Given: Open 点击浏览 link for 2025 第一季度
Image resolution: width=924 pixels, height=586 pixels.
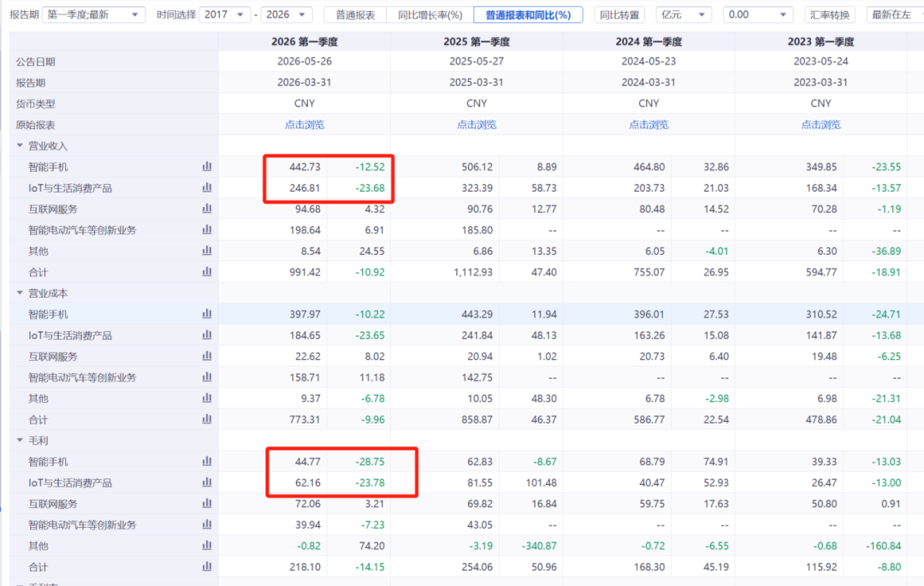Looking at the screenshot, I should pos(477,125).
